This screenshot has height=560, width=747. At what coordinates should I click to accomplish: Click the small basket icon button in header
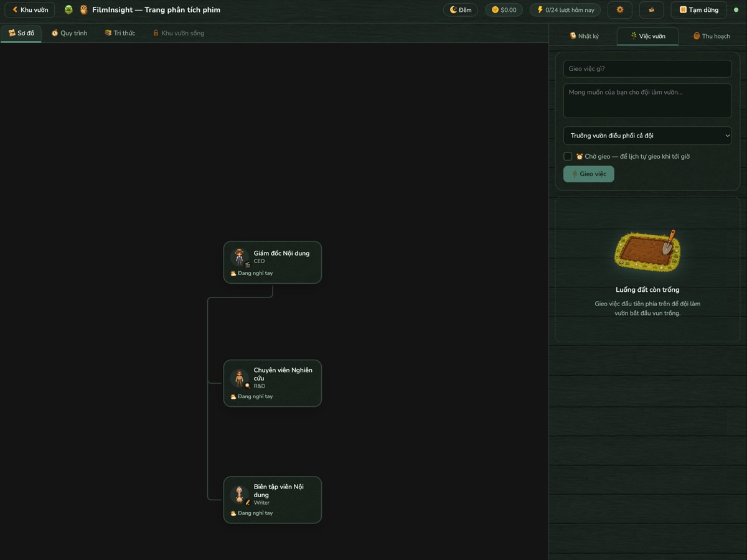click(652, 10)
